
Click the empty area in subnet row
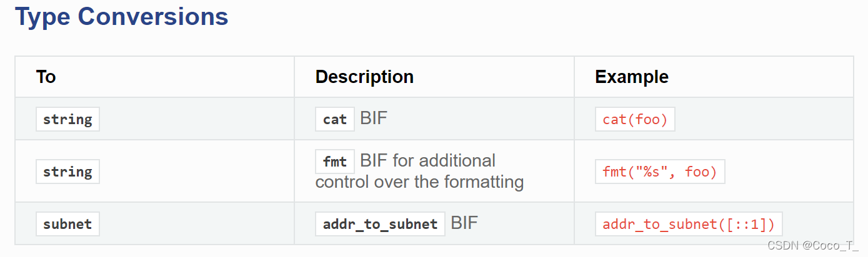point(200,224)
